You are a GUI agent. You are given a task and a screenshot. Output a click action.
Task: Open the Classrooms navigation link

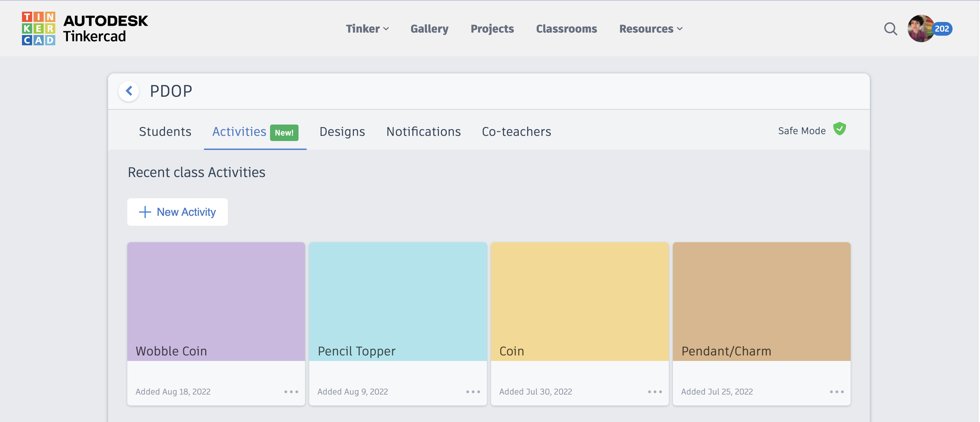pyautogui.click(x=566, y=29)
